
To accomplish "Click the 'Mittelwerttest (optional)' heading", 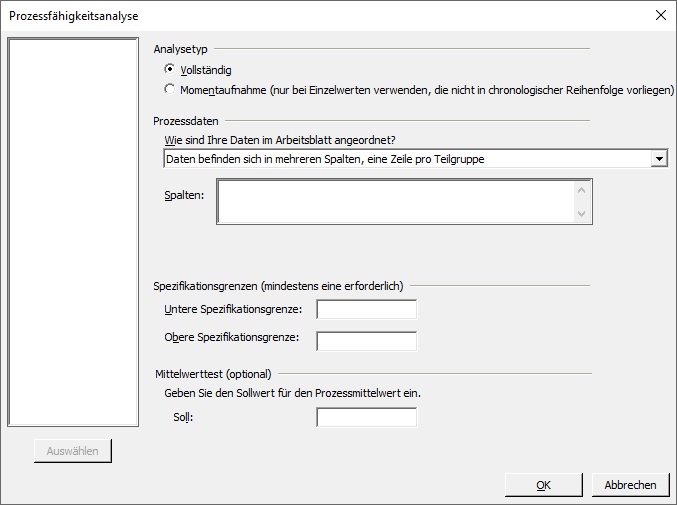I will pos(213,374).
